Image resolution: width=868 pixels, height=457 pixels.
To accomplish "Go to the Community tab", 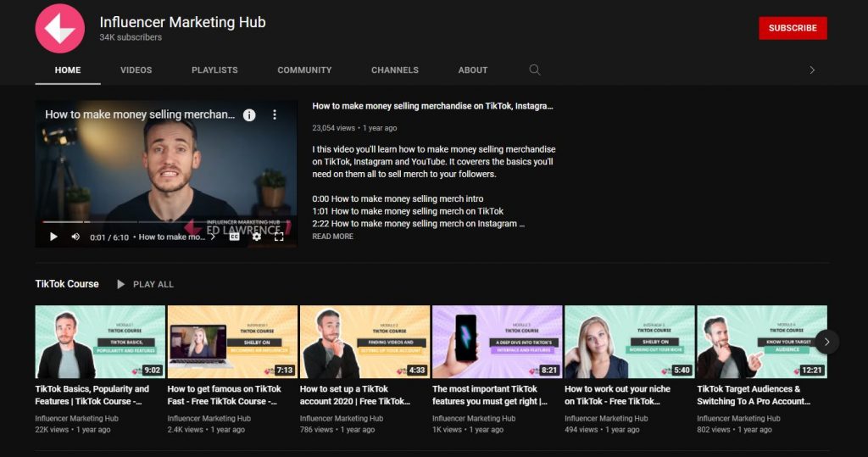I will 304,70.
